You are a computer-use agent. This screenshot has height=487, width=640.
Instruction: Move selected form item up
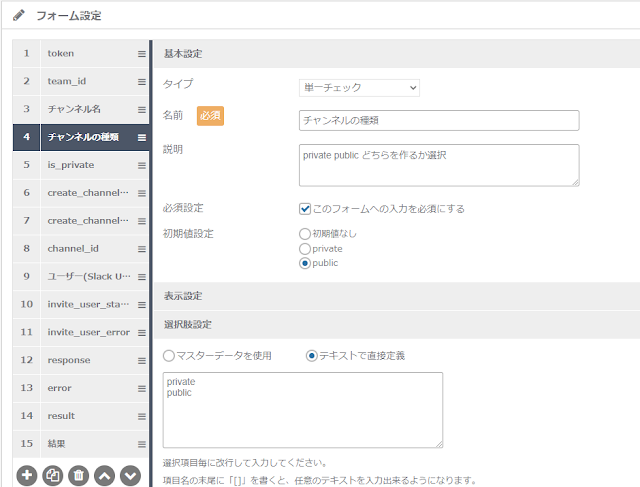[x=104, y=476]
